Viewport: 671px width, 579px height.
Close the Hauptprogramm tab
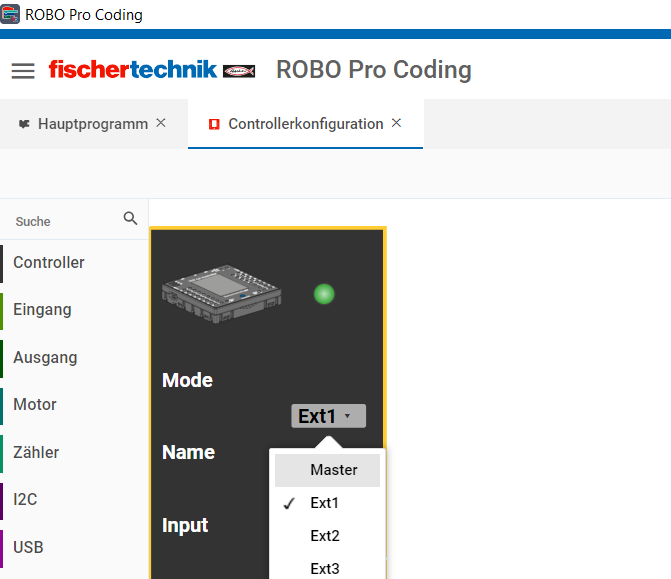[161, 123]
